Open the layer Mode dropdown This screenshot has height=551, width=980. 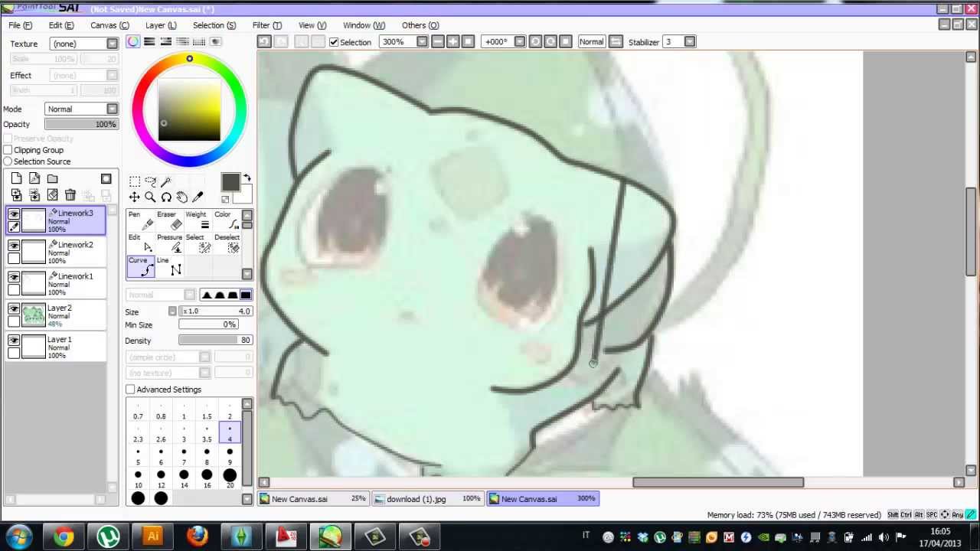click(x=113, y=109)
